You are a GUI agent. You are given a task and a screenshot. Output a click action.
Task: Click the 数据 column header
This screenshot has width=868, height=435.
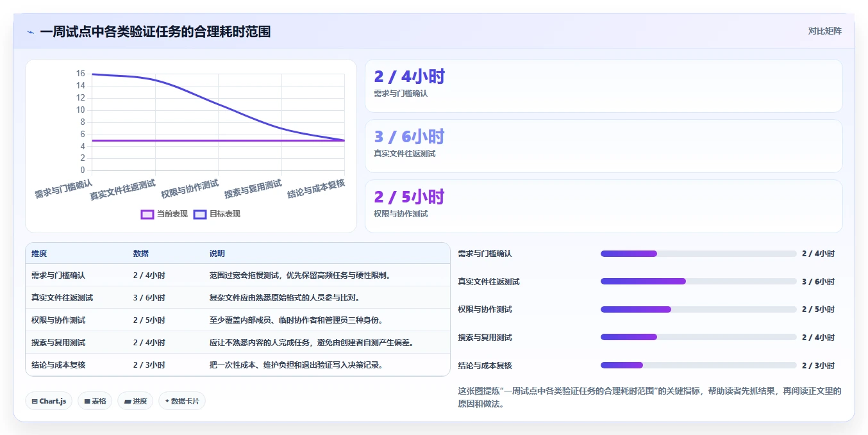(x=141, y=254)
